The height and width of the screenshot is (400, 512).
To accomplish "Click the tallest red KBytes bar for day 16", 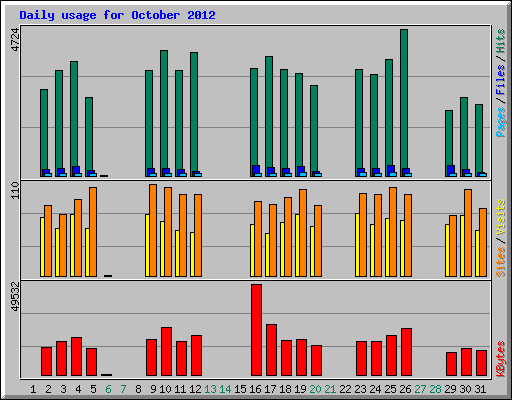I will pos(256,330).
